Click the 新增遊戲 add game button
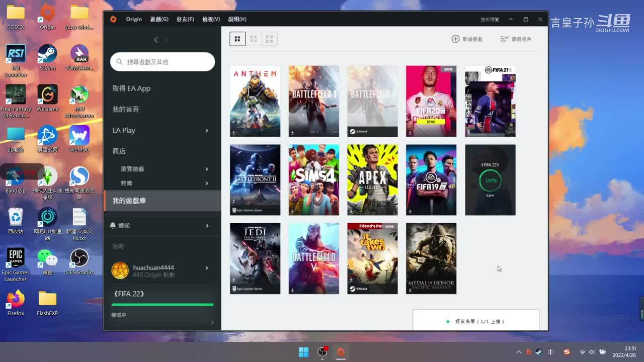Image resolution: width=644 pixels, height=362 pixels. (x=467, y=39)
